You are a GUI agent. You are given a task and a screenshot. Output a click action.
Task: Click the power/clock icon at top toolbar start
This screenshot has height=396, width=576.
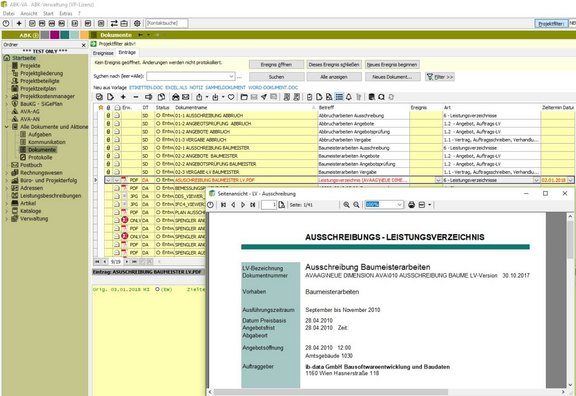(x=6, y=23)
